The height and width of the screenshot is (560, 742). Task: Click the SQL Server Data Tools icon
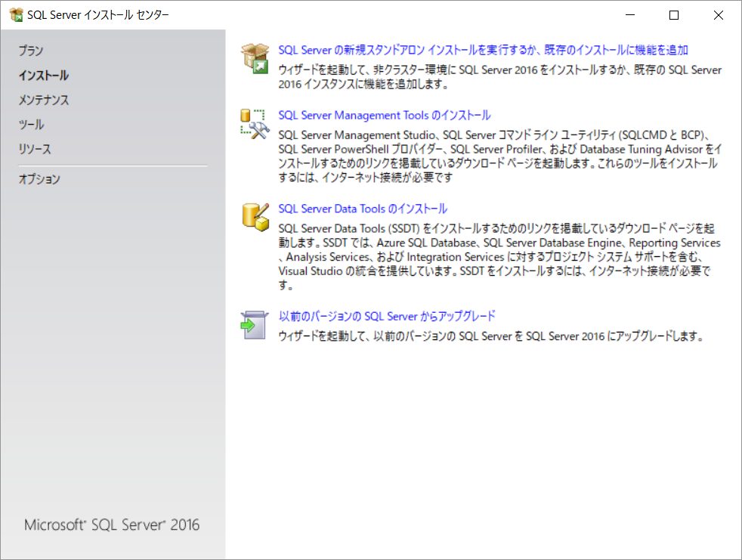click(255, 218)
